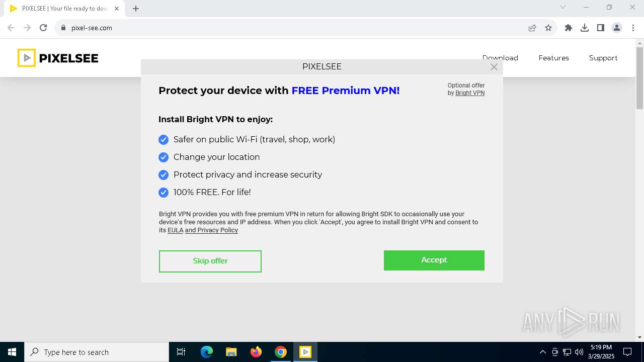Launch Firefox from the taskbar

pyautogui.click(x=256, y=352)
